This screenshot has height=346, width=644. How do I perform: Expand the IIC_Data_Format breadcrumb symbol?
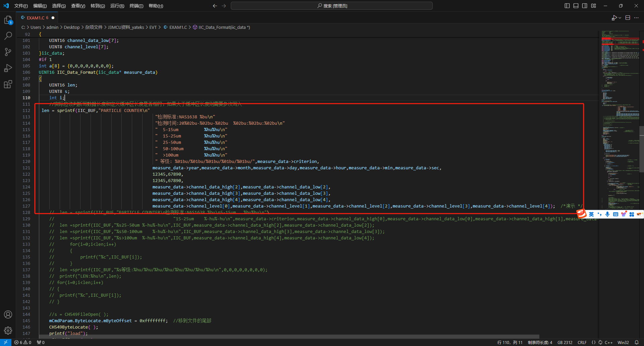click(221, 27)
